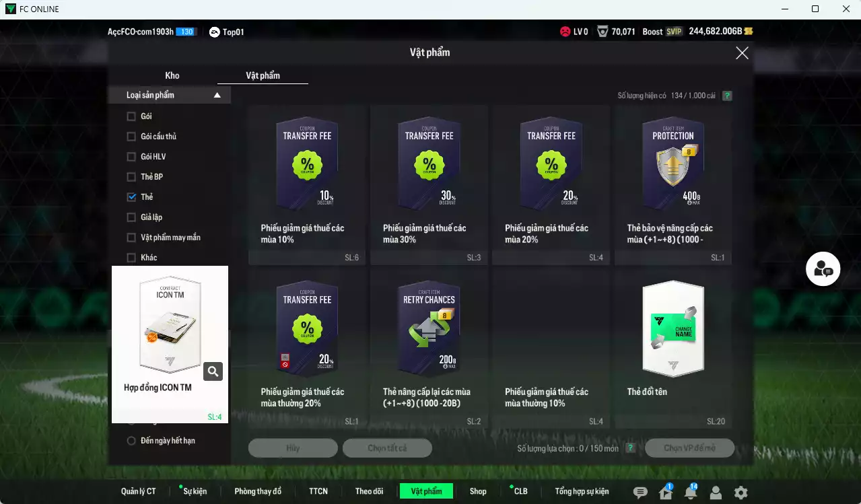
Task: Enable the Gói checkbox
Action: point(131,116)
